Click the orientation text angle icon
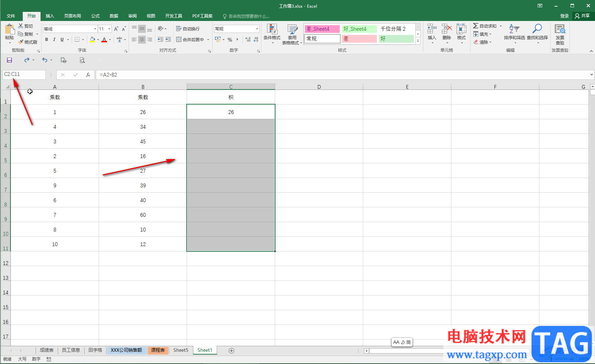Screen dimensions: 595x364 pos(160,29)
